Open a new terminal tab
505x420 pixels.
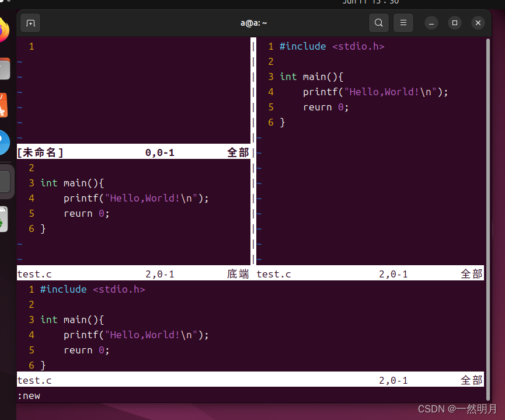30,23
